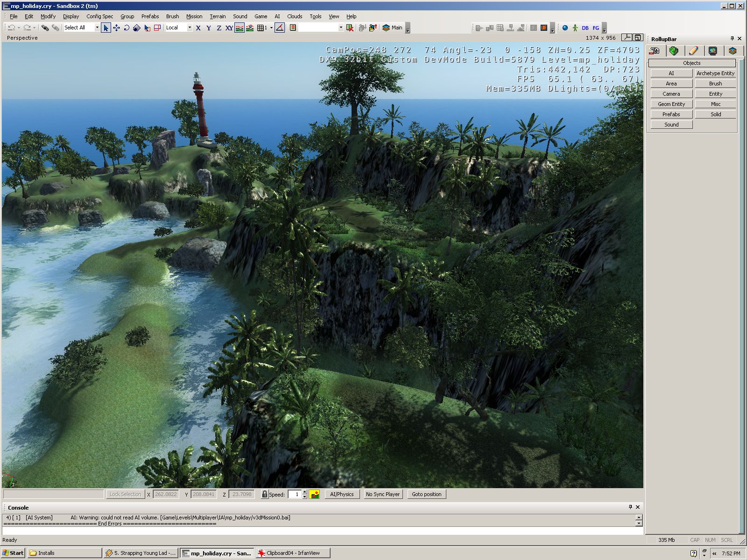Screen dimensions: 747x560
Task: Toggle snap to objects and terrain
Action: pos(250,28)
